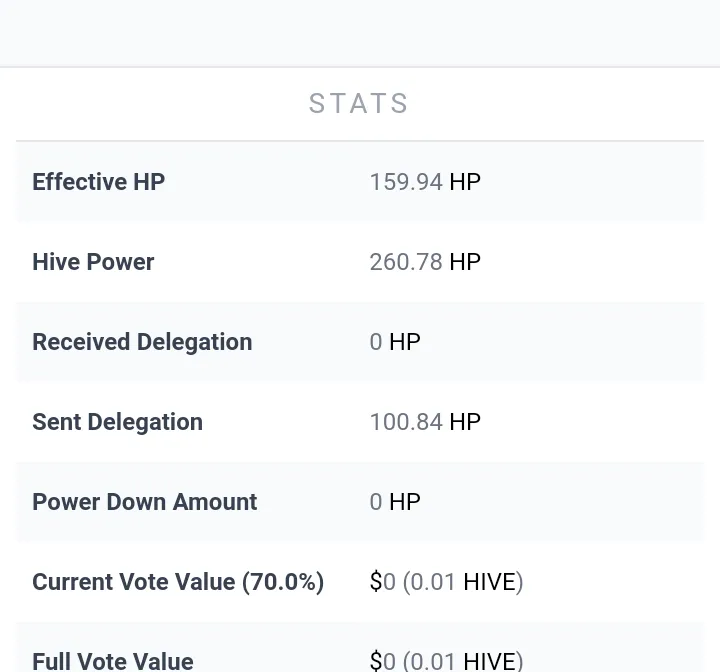Select the Received Delegation label
Viewport: 720px width, 672px height.
(142, 342)
